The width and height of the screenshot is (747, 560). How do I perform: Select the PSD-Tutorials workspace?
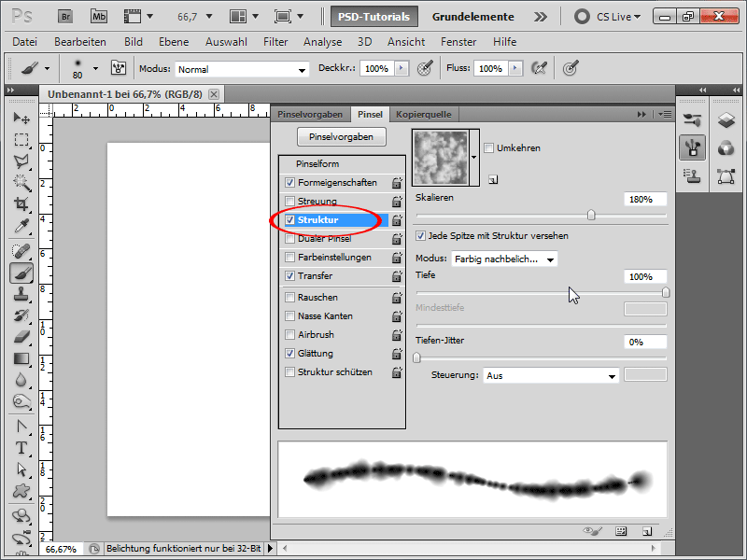(374, 17)
